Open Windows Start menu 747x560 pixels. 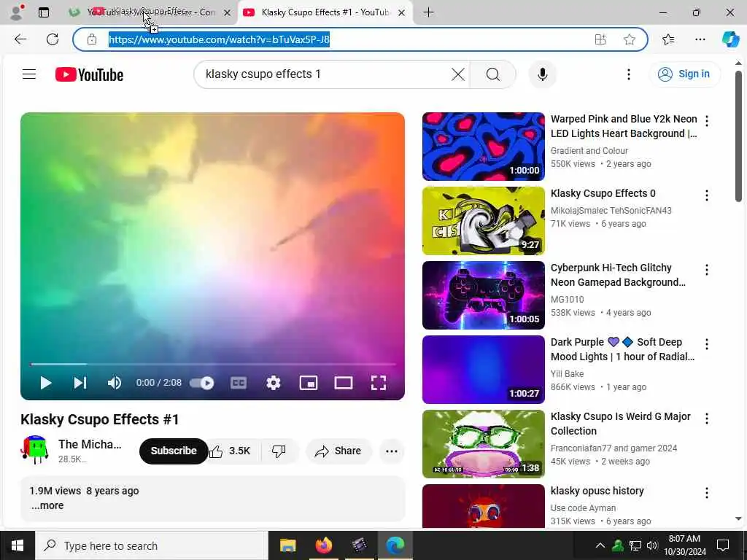click(18, 545)
